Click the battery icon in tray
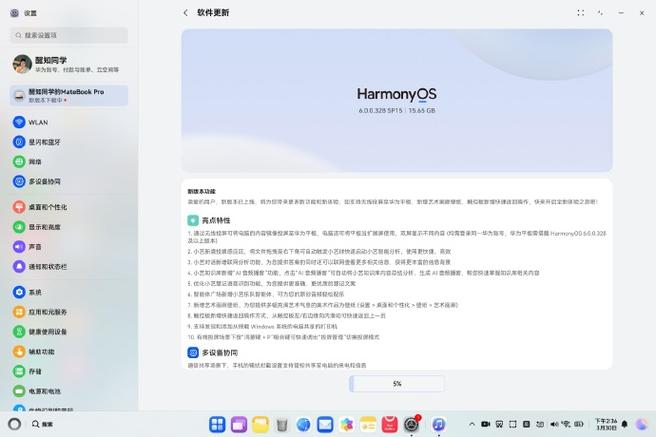 tap(579, 424)
